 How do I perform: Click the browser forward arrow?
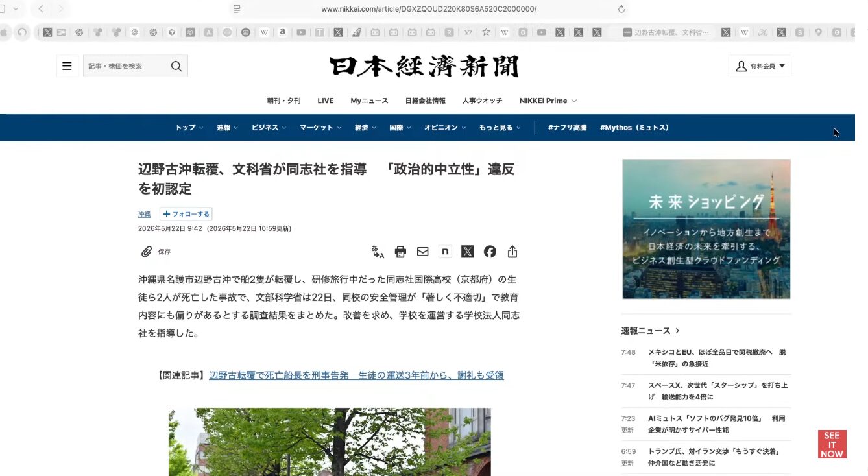61,9
